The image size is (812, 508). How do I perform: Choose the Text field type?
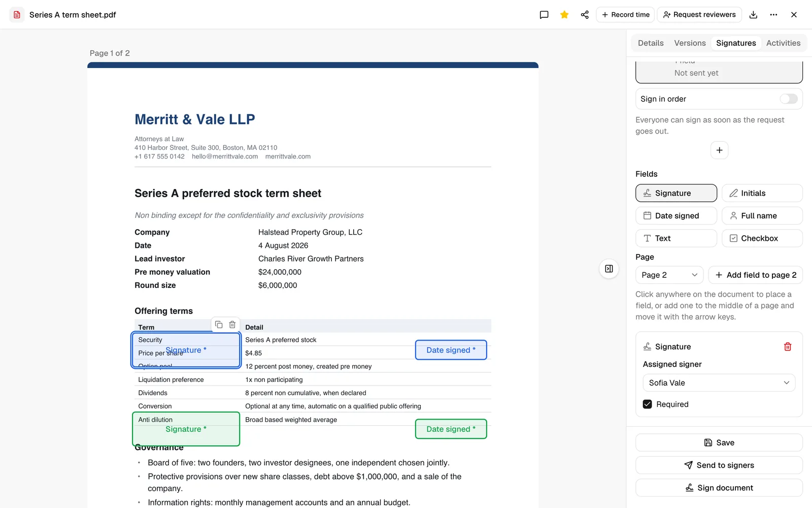[676, 238]
